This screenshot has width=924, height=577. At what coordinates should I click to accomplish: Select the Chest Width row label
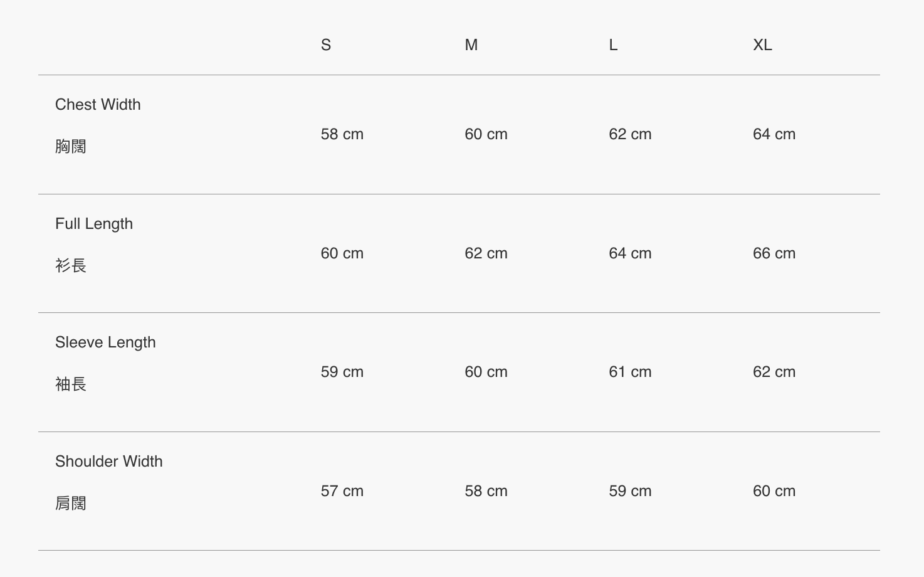pos(98,105)
